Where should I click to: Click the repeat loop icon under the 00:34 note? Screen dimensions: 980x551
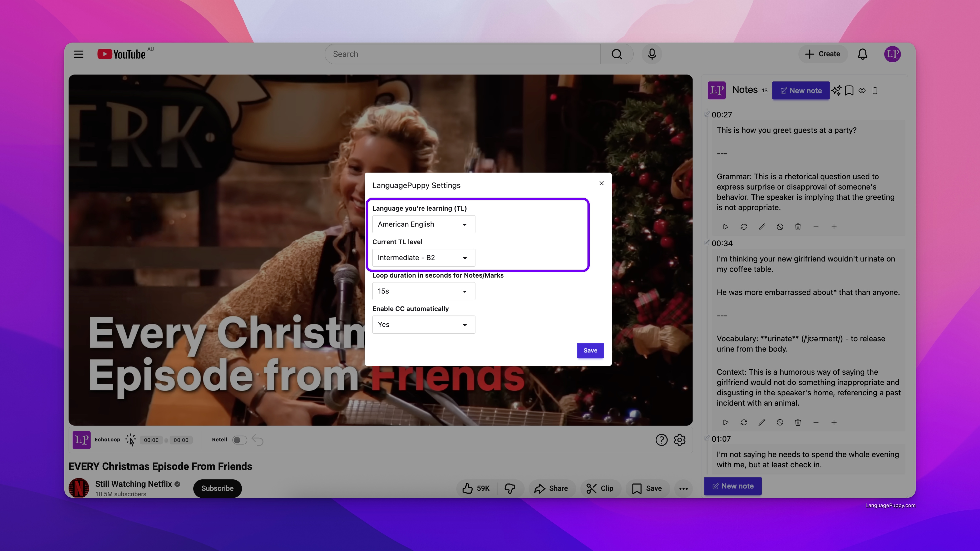(x=744, y=422)
